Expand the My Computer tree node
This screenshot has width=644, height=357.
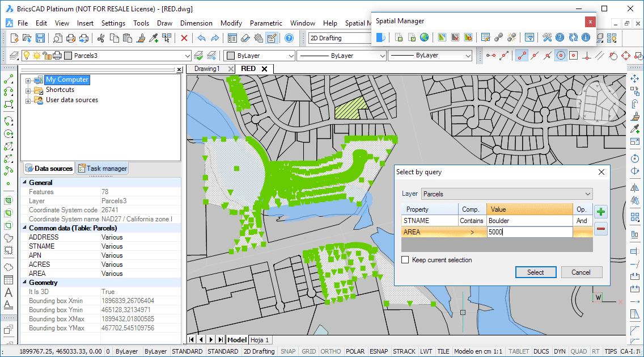28,80
